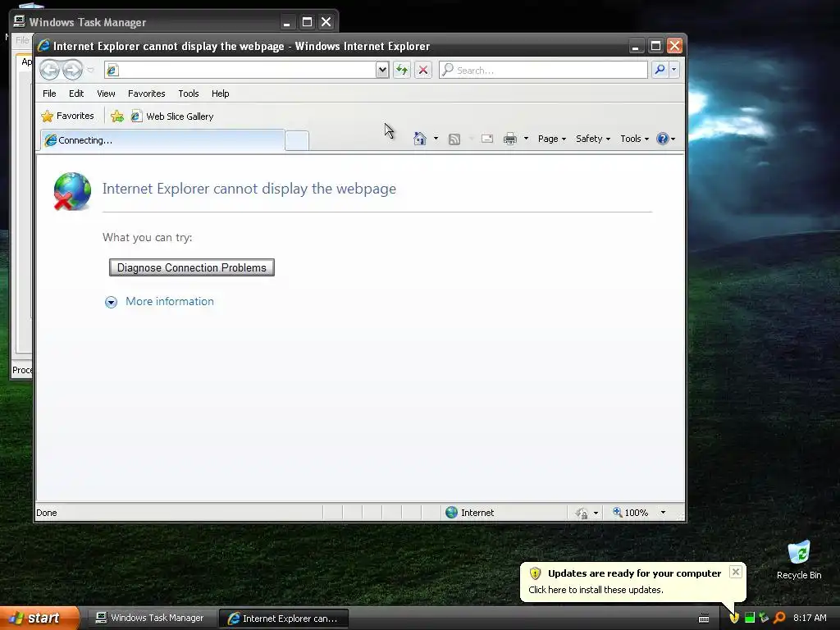Click the Home page icon

point(419,139)
